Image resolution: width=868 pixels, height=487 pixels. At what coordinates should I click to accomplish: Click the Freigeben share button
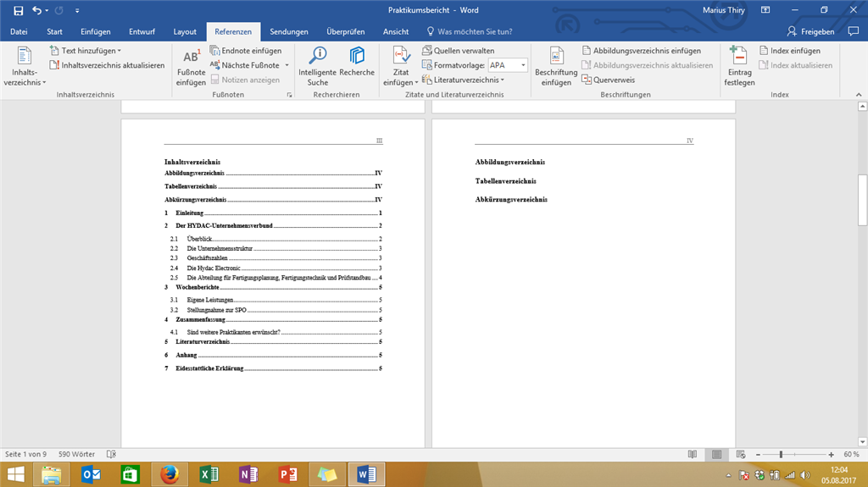pos(811,31)
